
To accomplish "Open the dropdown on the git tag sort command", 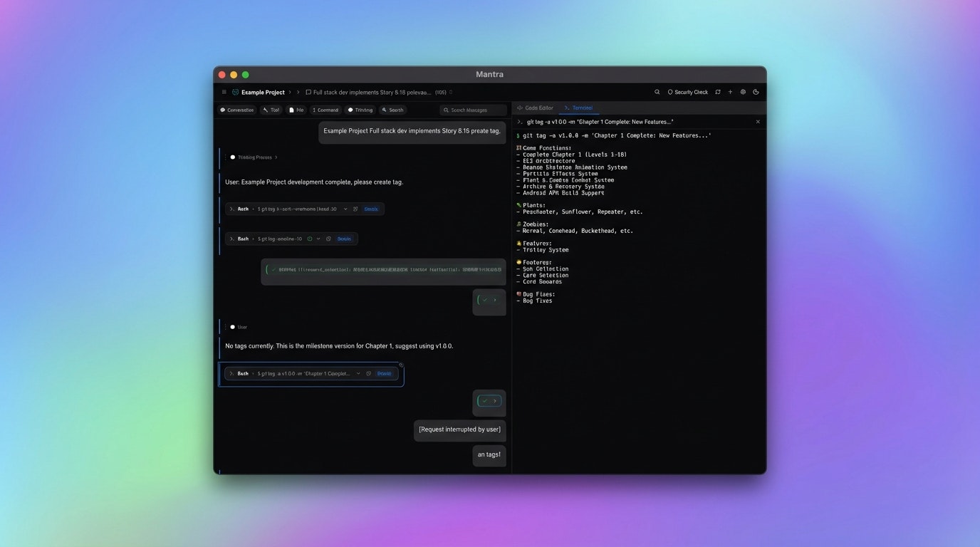I will click(345, 209).
